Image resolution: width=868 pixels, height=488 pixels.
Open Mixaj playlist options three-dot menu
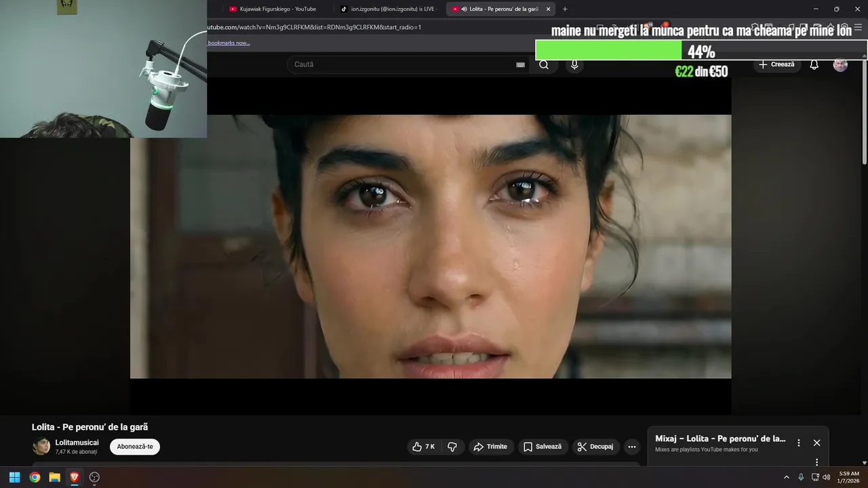pos(799,443)
